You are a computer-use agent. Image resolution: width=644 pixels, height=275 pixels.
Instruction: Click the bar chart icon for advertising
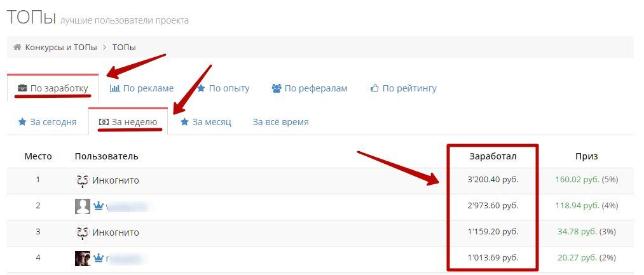point(114,88)
